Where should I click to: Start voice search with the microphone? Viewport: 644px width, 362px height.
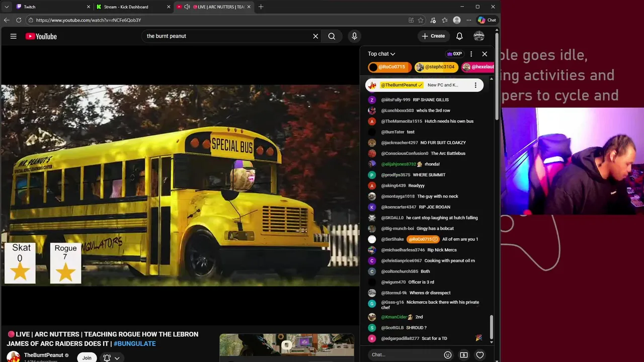click(354, 36)
